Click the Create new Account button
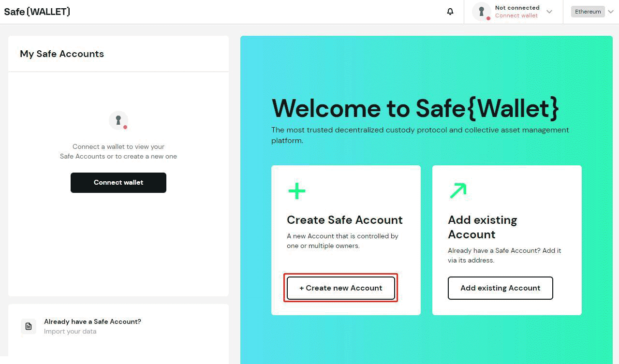Image resolution: width=619 pixels, height=364 pixels. tap(340, 288)
